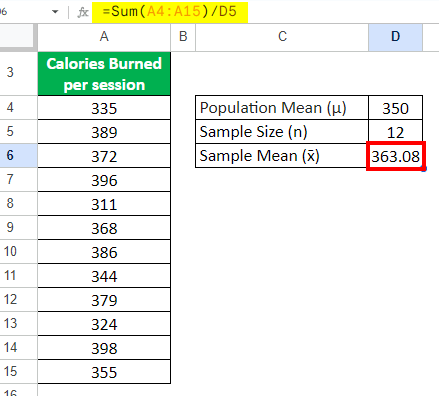This screenshot has height=396, width=439.
Task: Click formula bar with =Sum(A4:A15)/D5
Action: click(170, 12)
